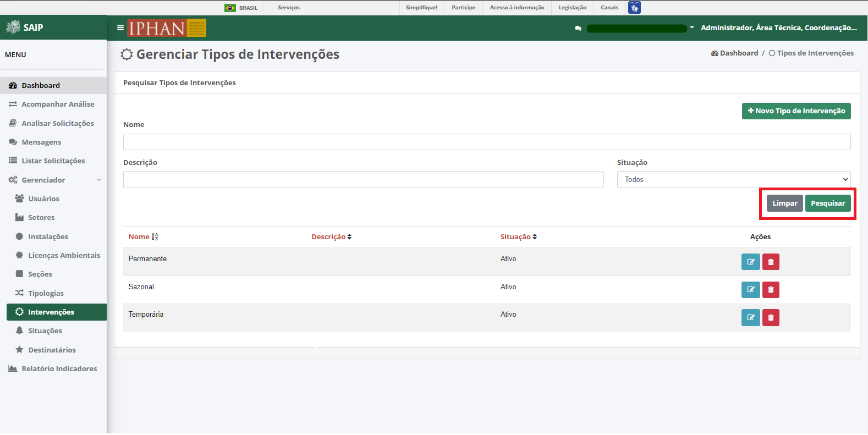Click the Pesquisar button
Viewport: 868px width, 435px height.
(x=828, y=203)
